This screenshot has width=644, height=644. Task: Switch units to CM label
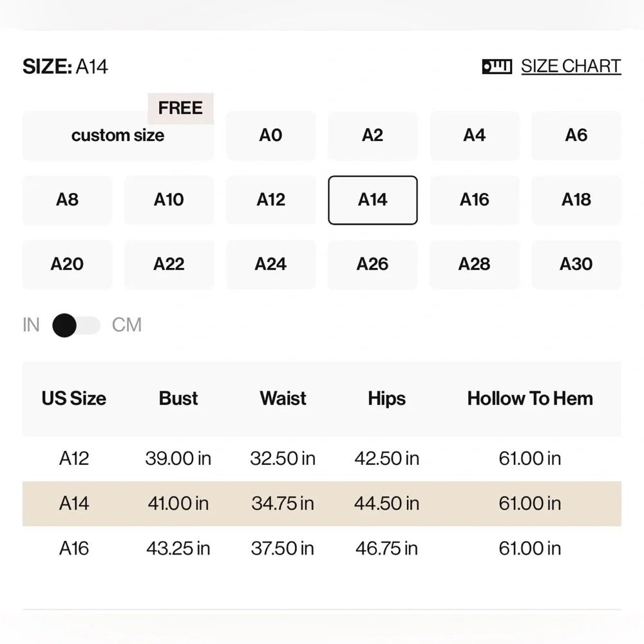tap(126, 325)
